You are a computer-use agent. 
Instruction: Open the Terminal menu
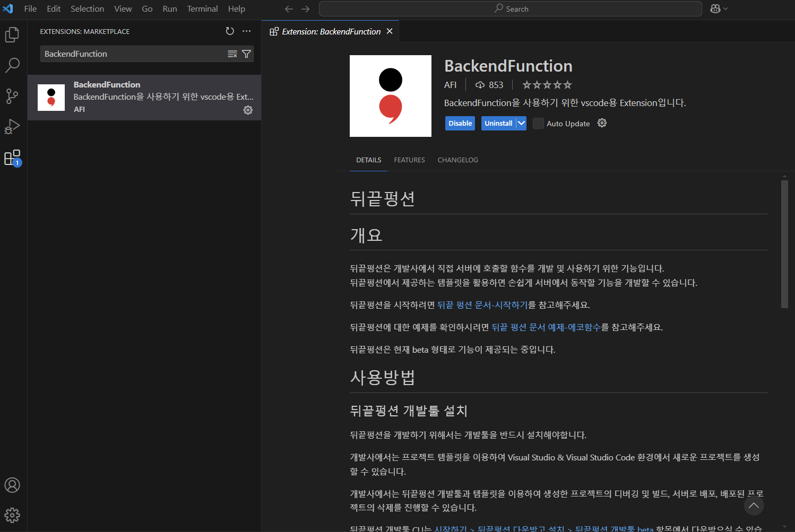202,9
